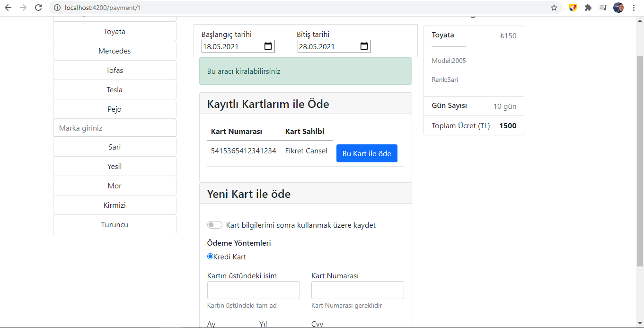Click the Bu Kart ile öde button
This screenshot has height=328, width=644.
tap(367, 153)
